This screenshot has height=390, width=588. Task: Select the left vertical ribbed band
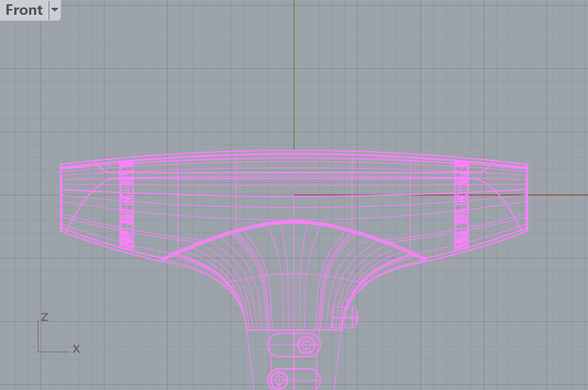click(x=126, y=206)
